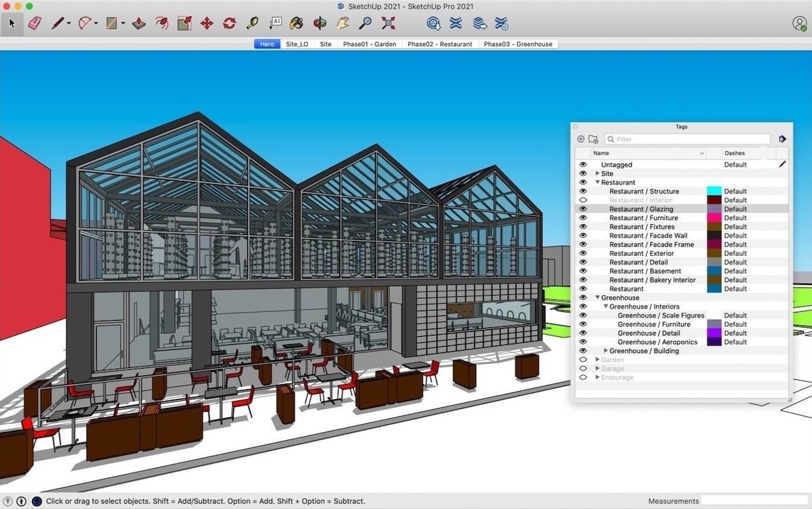This screenshot has width=812, height=509.
Task: Click the Greenhouse / Detail color swatch
Action: point(714,333)
